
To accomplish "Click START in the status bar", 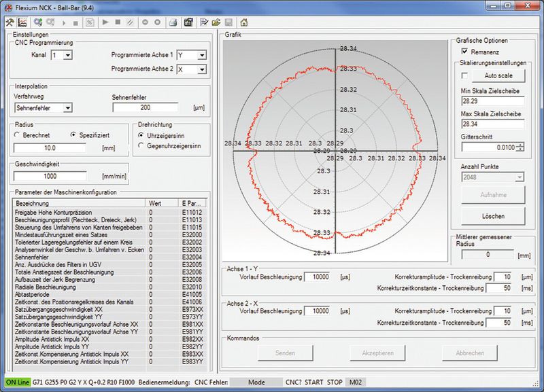I will coord(313,382).
